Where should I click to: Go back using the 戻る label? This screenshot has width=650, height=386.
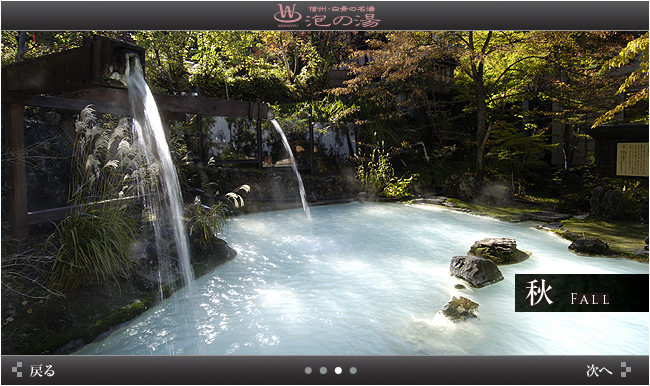pos(42,371)
